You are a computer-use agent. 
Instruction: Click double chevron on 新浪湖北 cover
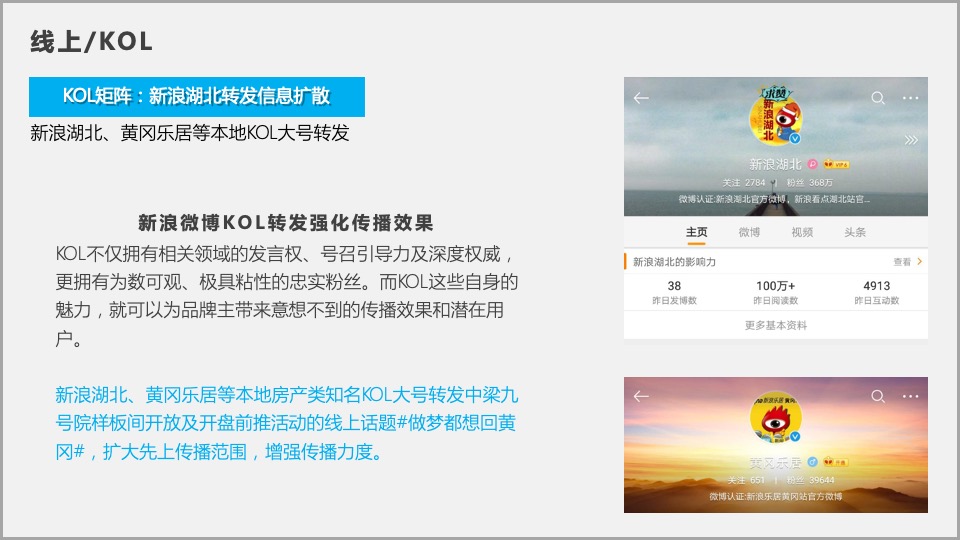[x=911, y=140]
